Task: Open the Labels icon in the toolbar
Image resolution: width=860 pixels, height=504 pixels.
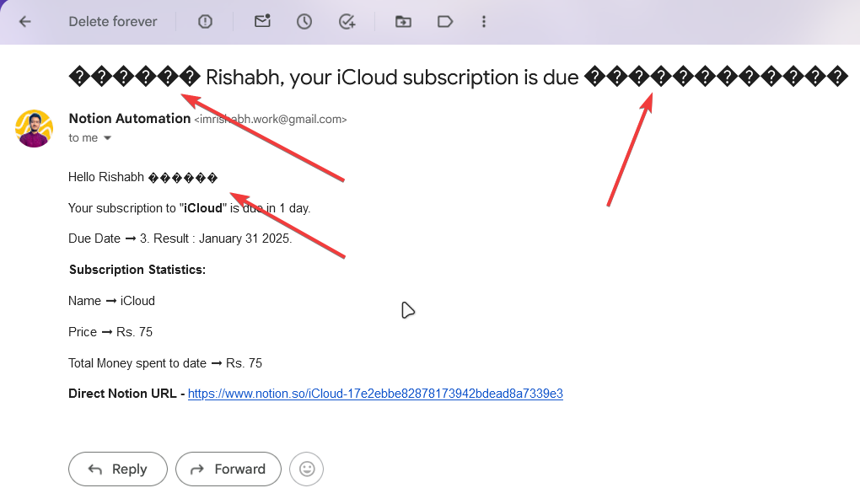Action: (x=445, y=22)
